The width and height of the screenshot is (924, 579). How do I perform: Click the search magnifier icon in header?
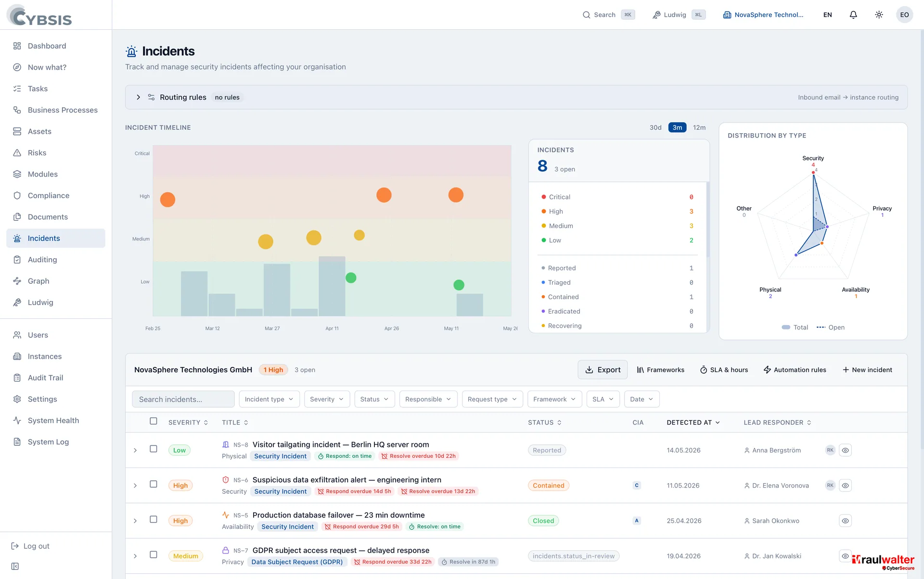pyautogui.click(x=586, y=15)
